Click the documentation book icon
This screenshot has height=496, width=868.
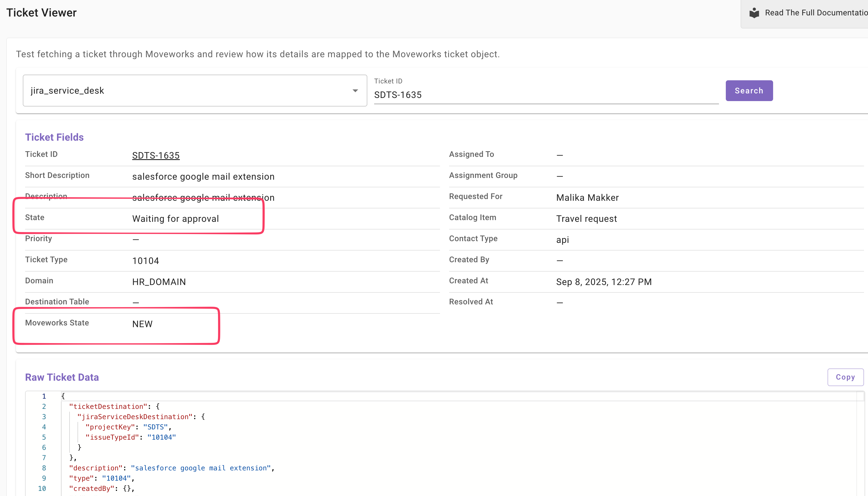click(x=754, y=13)
